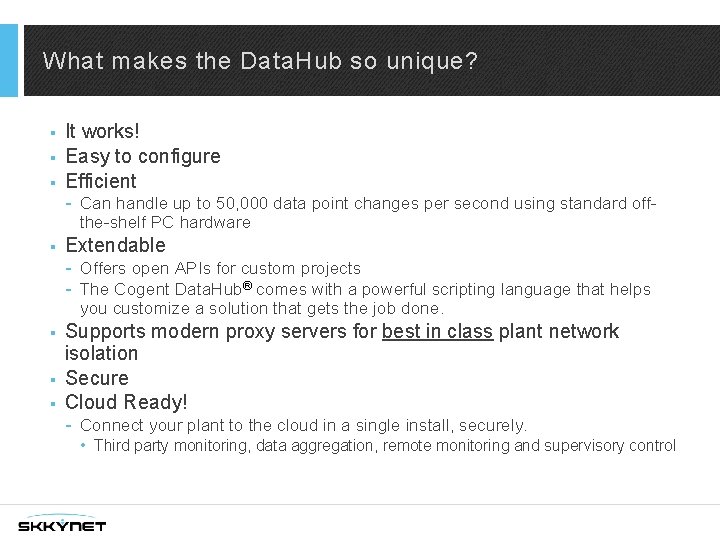This screenshot has height=540, width=720.
Task: Click the dash marker before 'Offers open APIs'
Action: point(67,268)
